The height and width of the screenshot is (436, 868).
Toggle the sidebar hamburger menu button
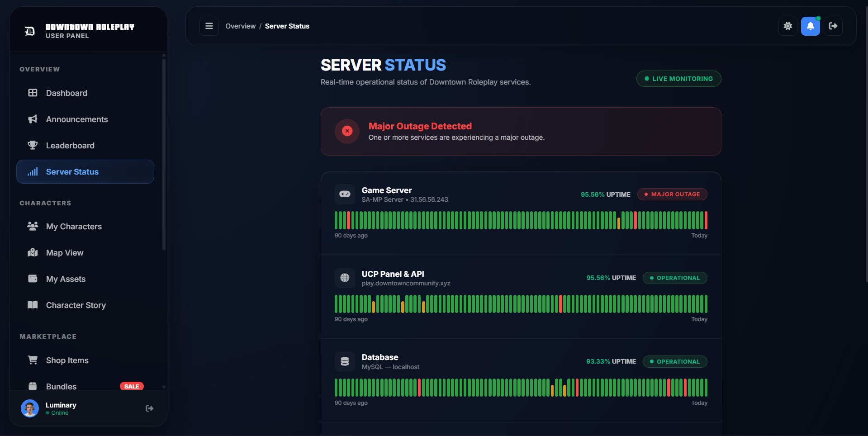[209, 26]
